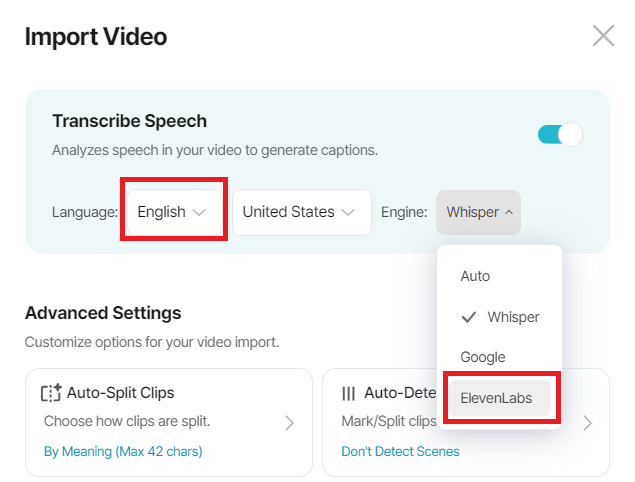Image resolution: width=635 pixels, height=482 pixels.
Task: Click the up caret next to Whisper
Action: [x=509, y=212]
